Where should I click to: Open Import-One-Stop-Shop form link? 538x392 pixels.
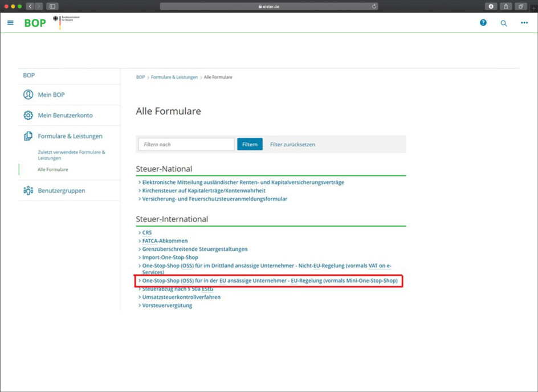click(170, 258)
